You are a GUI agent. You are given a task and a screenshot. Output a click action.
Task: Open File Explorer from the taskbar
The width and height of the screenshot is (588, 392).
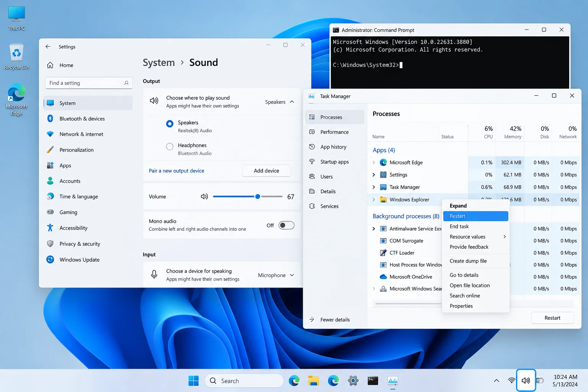coord(314,381)
